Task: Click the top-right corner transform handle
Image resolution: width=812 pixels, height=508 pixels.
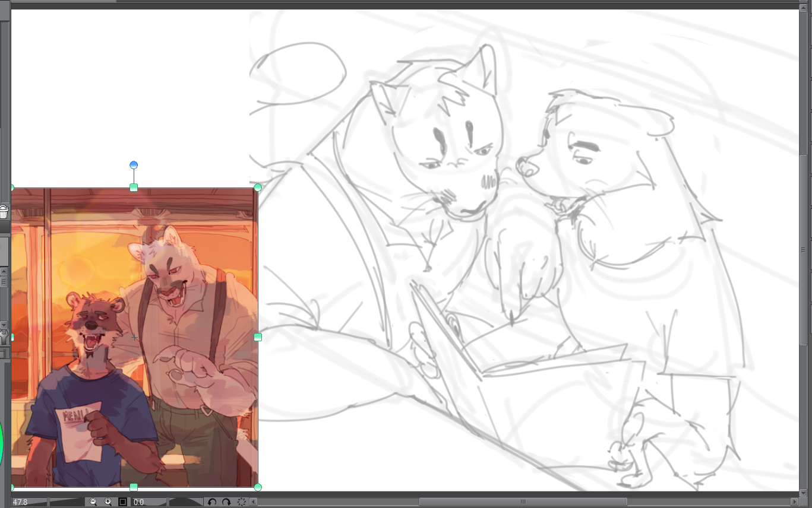Action: tap(258, 188)
